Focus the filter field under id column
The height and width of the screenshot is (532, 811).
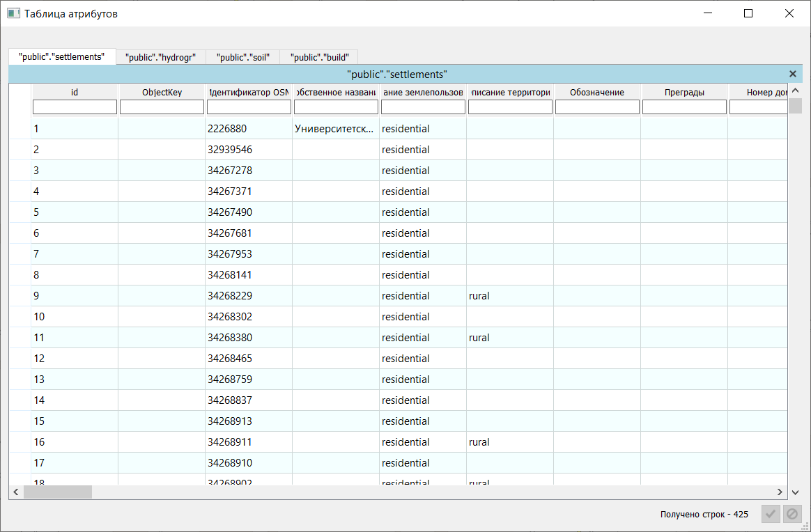75,107
